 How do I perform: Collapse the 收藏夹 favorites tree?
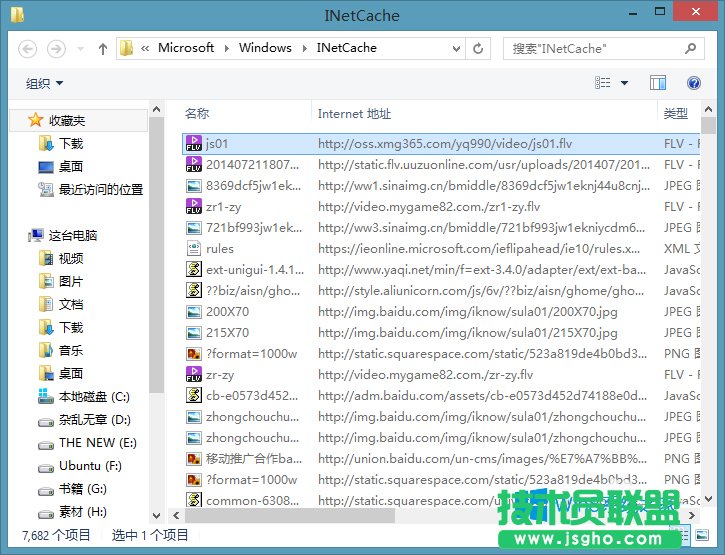(18, 120)
